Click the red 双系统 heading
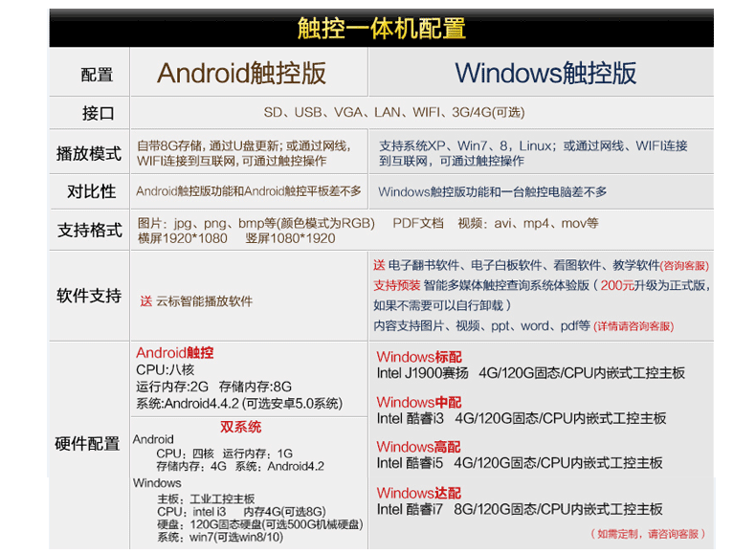The height and width of the screenshot is (554, 756). (240, 427)
